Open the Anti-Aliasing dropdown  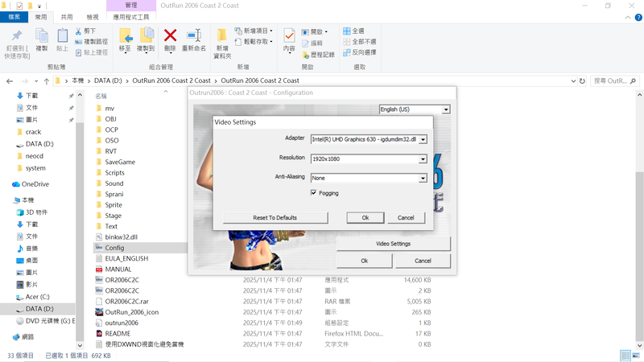tap(423, 178)
